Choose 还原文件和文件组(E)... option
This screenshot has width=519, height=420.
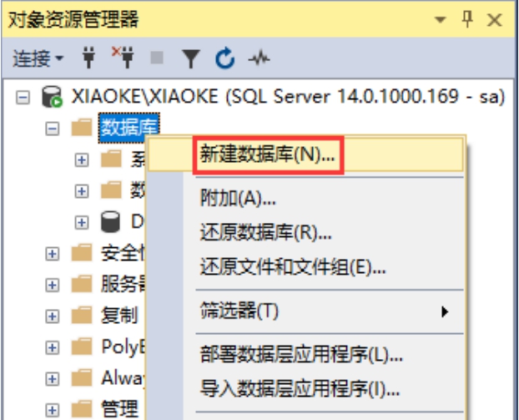pos(293,267)
